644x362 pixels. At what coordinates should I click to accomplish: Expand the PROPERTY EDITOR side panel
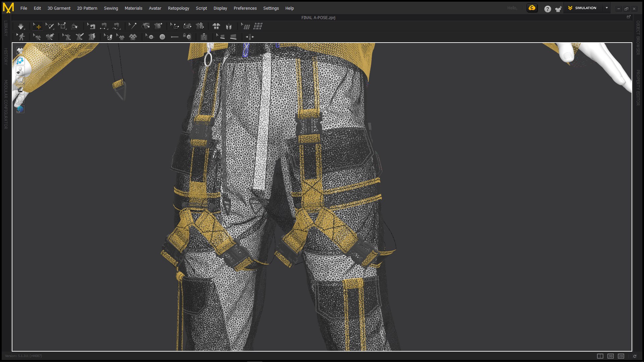pos(638,88)
